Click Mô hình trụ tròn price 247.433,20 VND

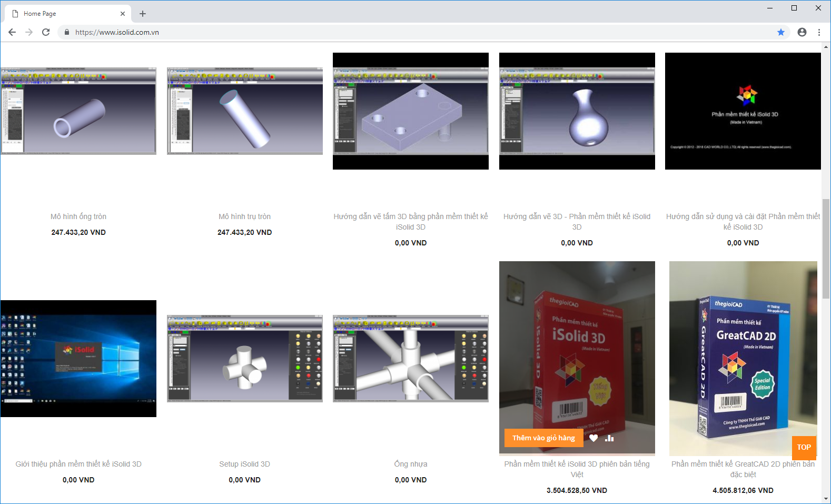[245, 232]
